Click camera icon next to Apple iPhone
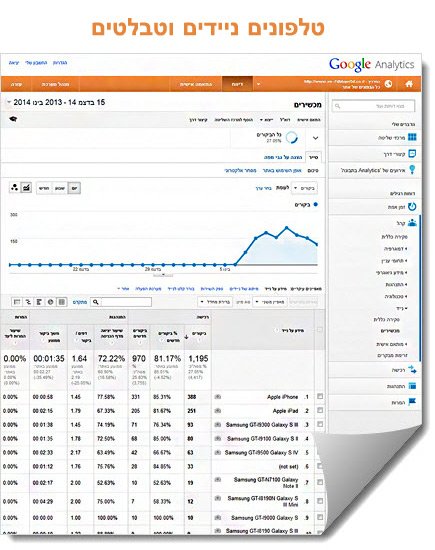 (218, 397)
